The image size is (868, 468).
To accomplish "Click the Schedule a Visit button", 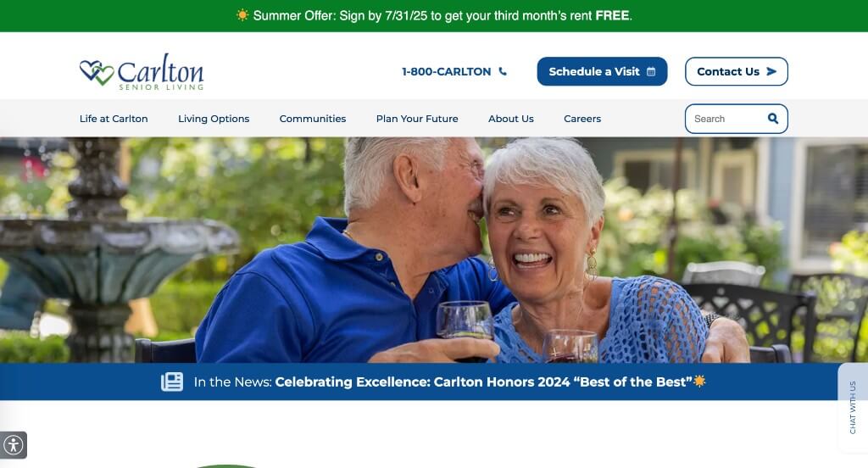I will pos(603,71).
